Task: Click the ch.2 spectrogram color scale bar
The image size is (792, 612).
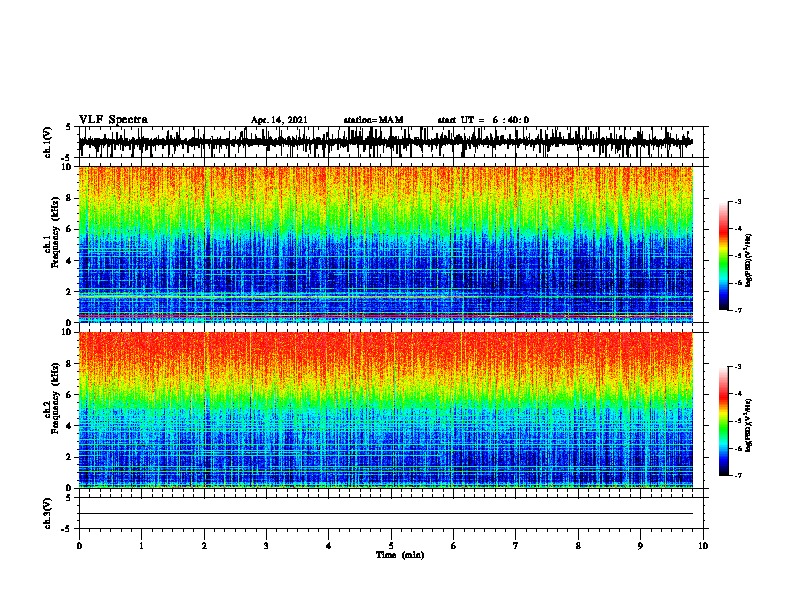Action: [724, 421]
